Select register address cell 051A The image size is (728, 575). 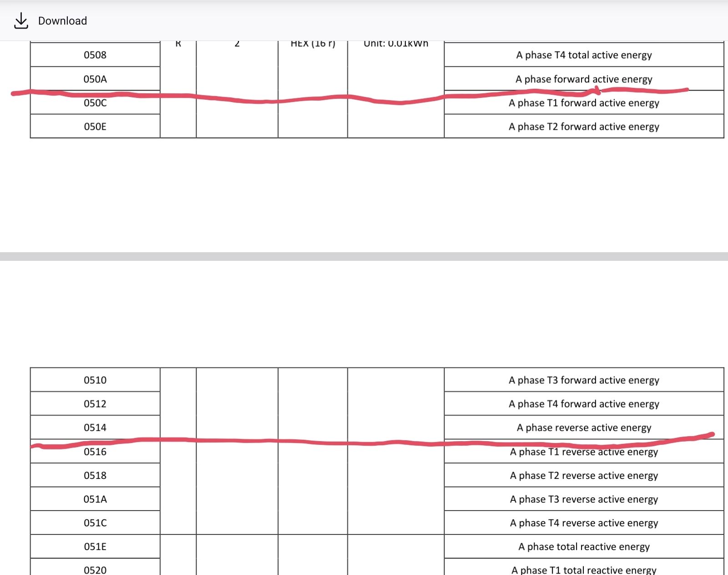coord(95,499)
